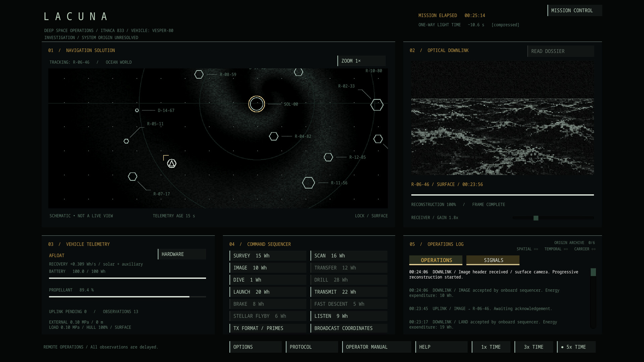Switch to the SIGNALS log tab
644x362 pixels.
click(x=493, y=260)
